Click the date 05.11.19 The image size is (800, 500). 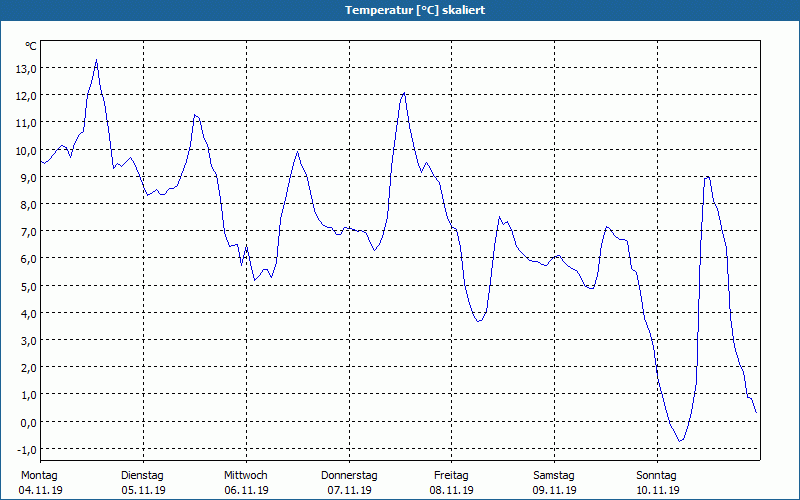click(x=143, y=490)
